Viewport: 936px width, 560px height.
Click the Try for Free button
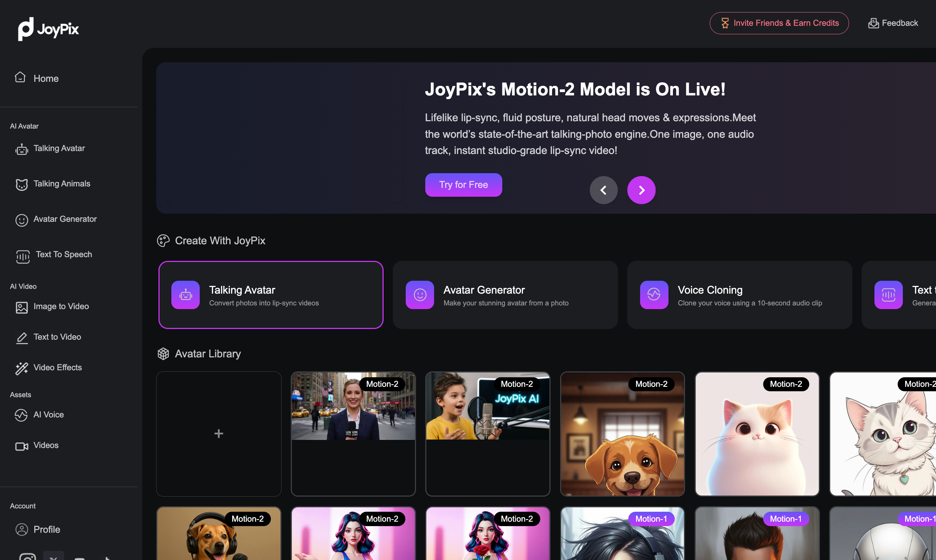[x=464, y=185]
